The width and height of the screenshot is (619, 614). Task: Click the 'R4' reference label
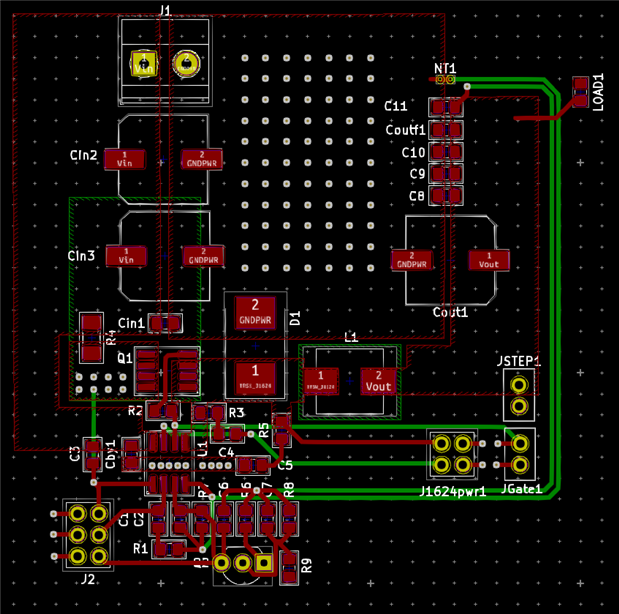click(x=111, y=338)
